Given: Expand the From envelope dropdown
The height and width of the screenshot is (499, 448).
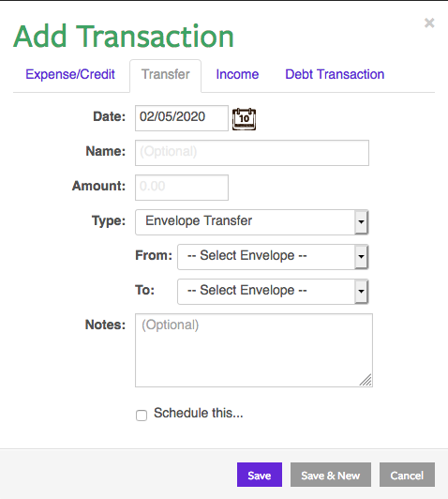Looking at the screenshot, I should point(273,257).
